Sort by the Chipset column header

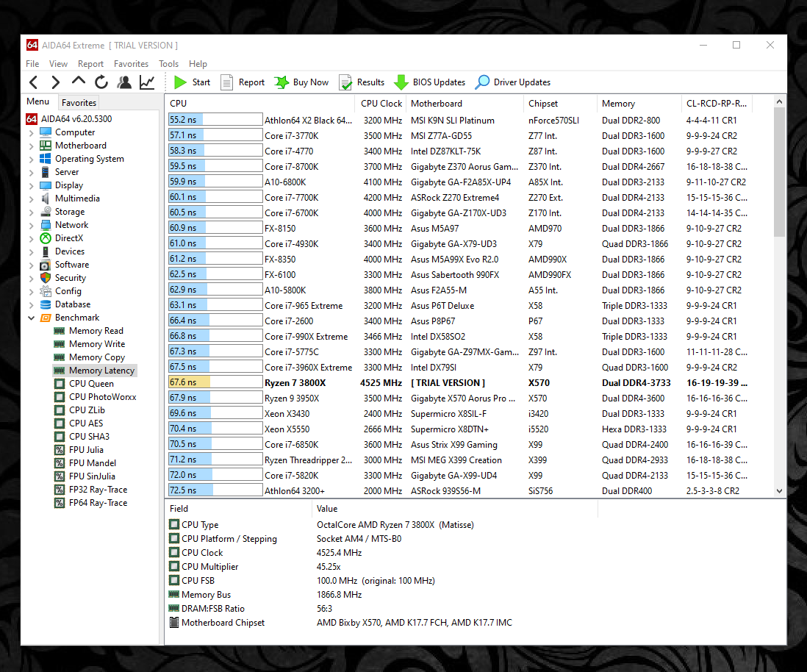(x=559, y=104)
